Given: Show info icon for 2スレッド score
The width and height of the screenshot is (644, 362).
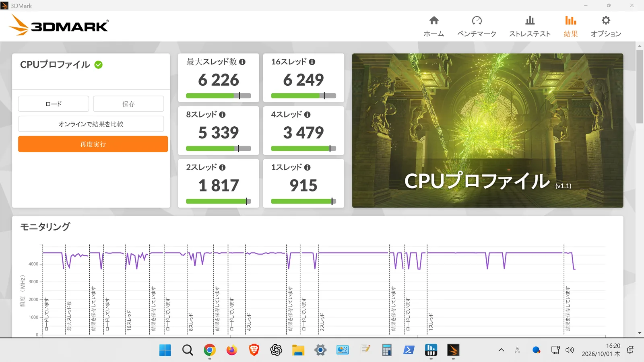Looking at the screenshot, I should click(222, 167).
